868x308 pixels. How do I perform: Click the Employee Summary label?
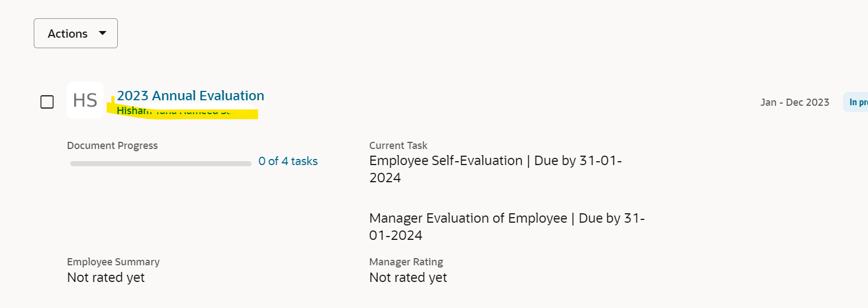(113, 261)
